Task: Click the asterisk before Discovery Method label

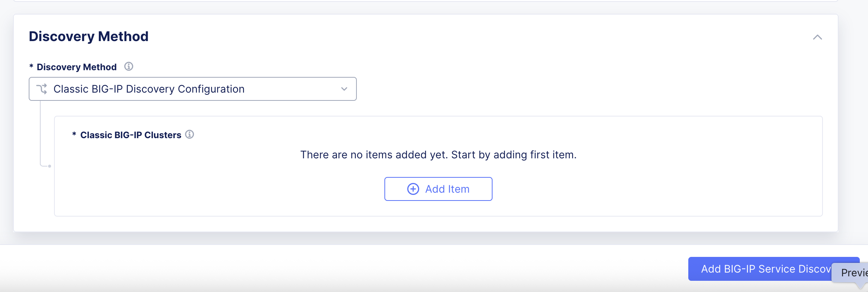Action: coord(31,66)
